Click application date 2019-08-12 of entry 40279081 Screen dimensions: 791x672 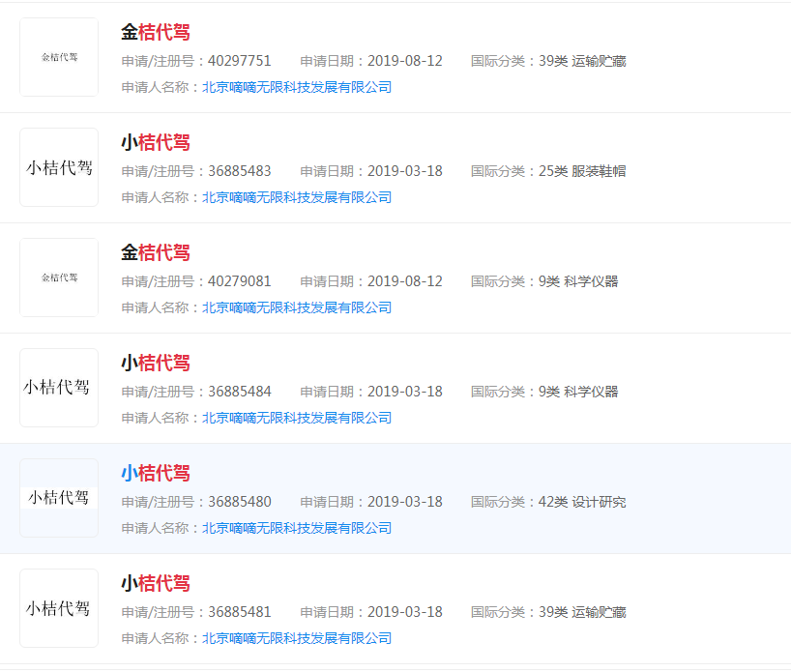coord(404,281)
